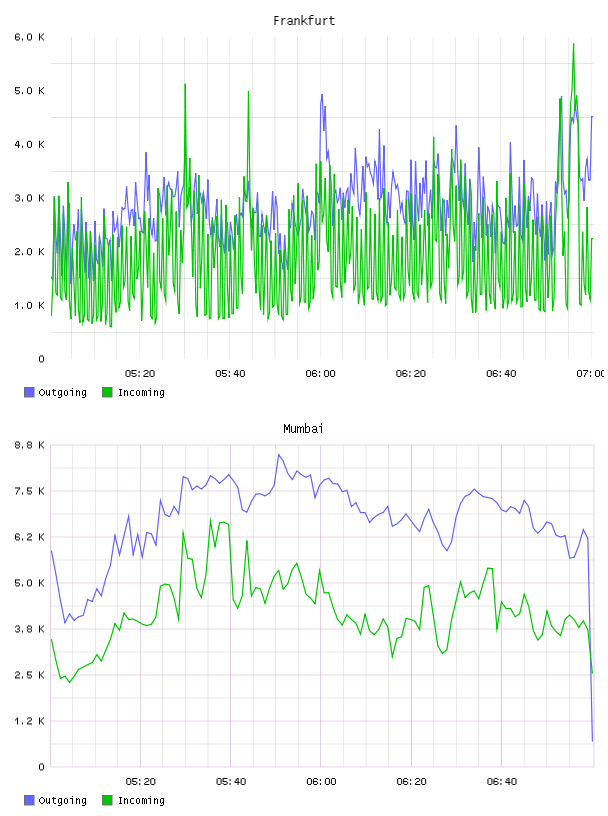Click the 2.0 K axis label in Frankfurt
Screen dimensions: 608x816
click(30, 251)
